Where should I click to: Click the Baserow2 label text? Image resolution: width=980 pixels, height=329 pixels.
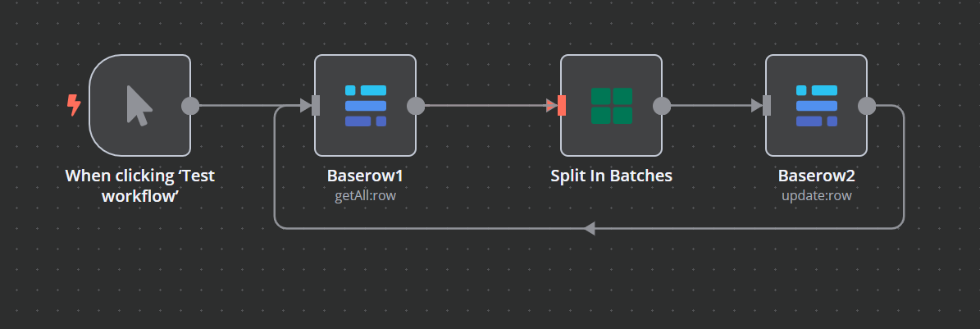(x=816, y=176)
